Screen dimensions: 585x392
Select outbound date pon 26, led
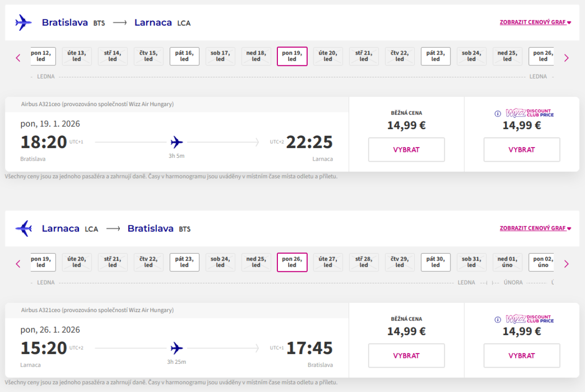point(542,56)
